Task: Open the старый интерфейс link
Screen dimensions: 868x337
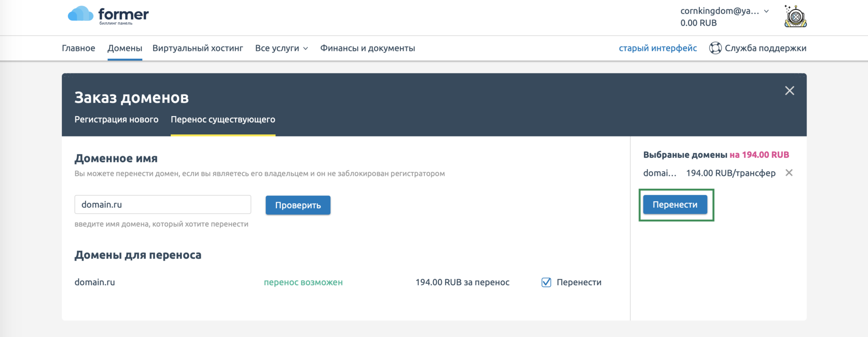Action: [658, 48]
